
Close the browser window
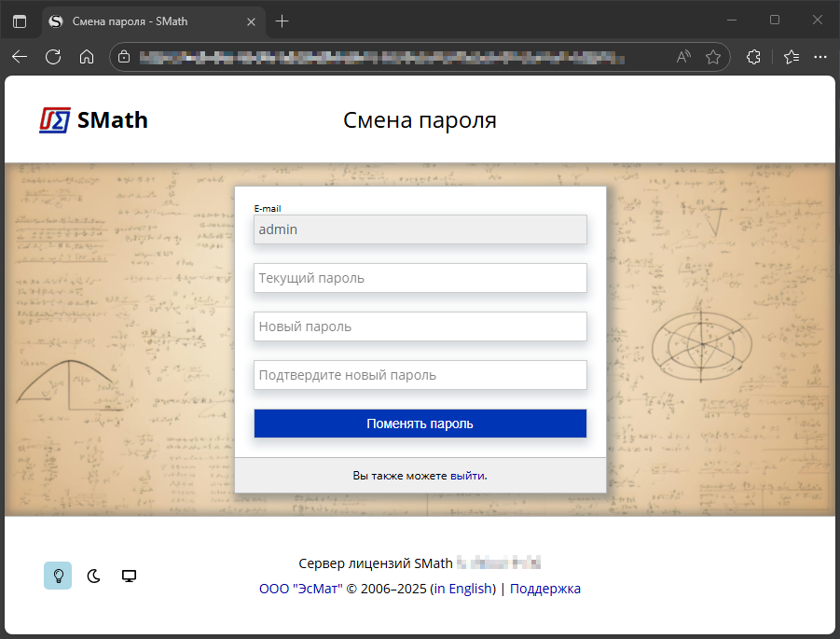coord(817,20)
